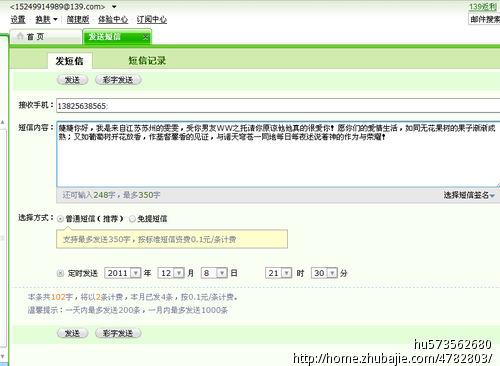Open the 首页 home tab
Viewport: 500px width, 366px height.
tap(46, 37)
